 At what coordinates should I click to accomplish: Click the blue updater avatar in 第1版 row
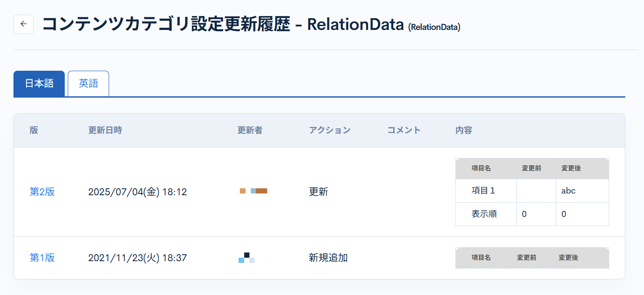coord(246,258)
